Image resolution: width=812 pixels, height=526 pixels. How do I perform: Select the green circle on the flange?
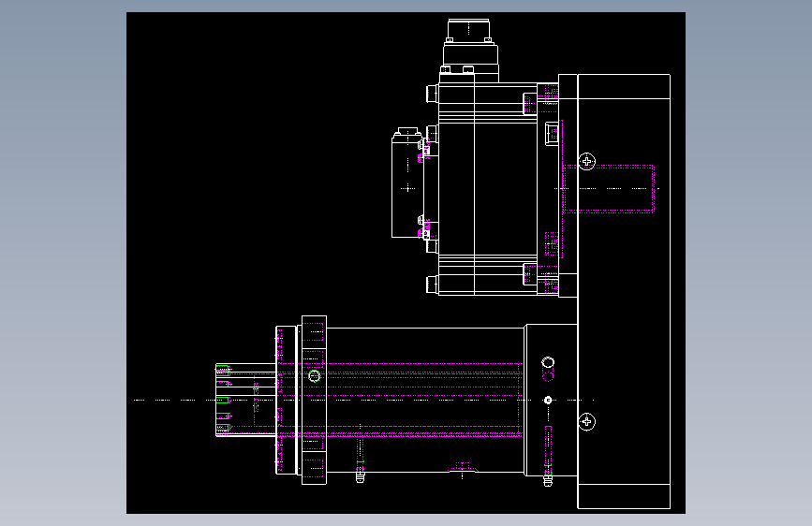(x=315, y=376)
